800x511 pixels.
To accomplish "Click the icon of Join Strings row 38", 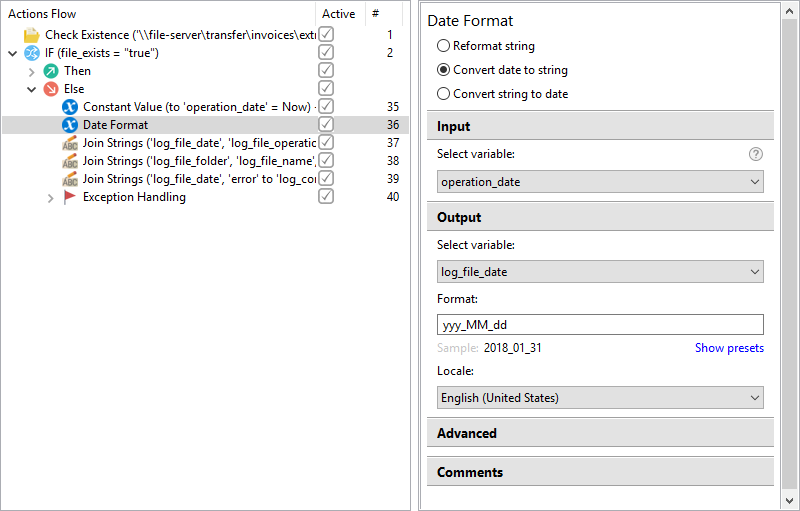I will tap(70, 161).
